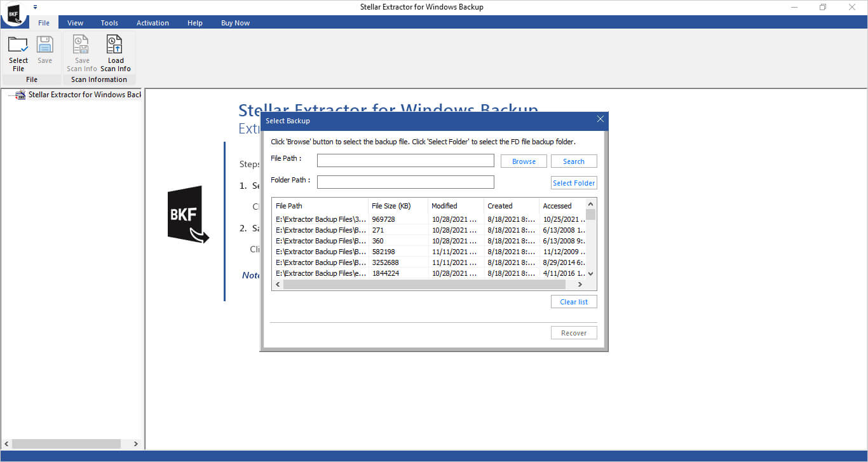Open the File ribbon tab
The image size is (868, 462).
pos(44,23)
